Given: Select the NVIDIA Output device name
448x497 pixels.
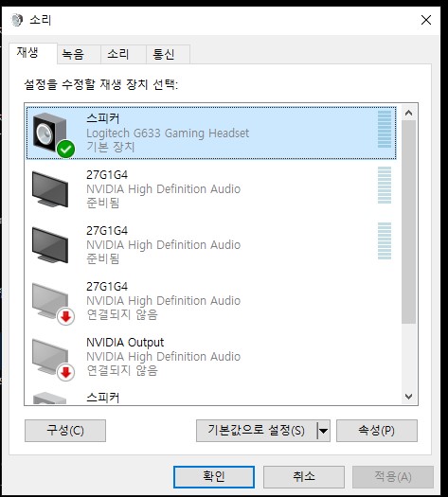Looking at the screenshot, I should point(125,343).
